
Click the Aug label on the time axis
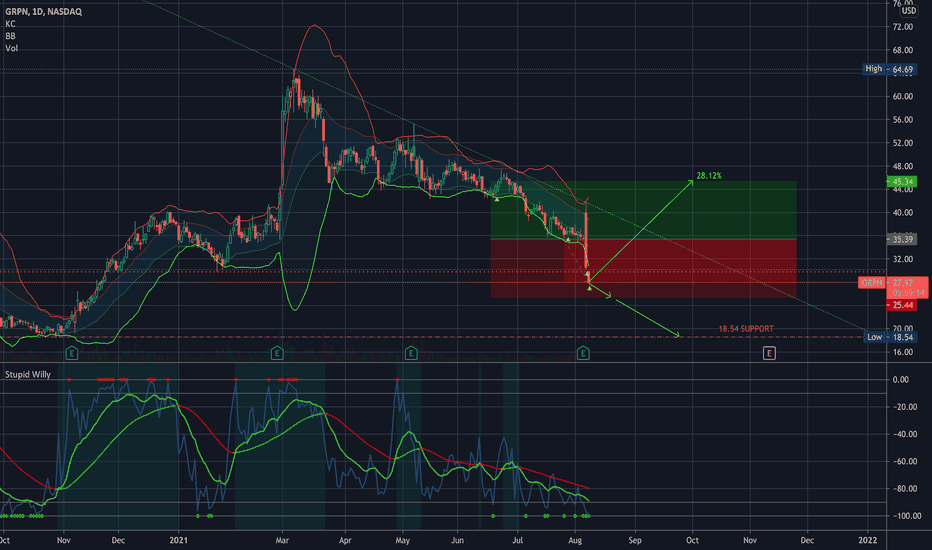click(x=575, y=540)
